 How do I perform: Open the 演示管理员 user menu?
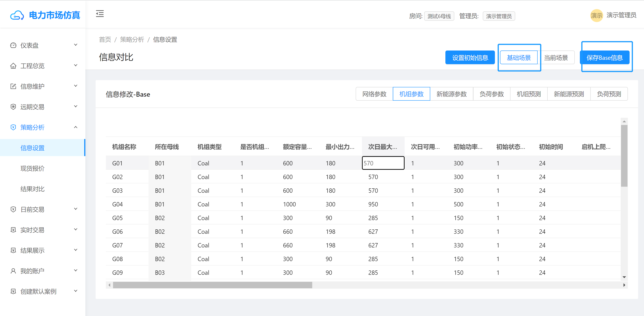(621, 15)
